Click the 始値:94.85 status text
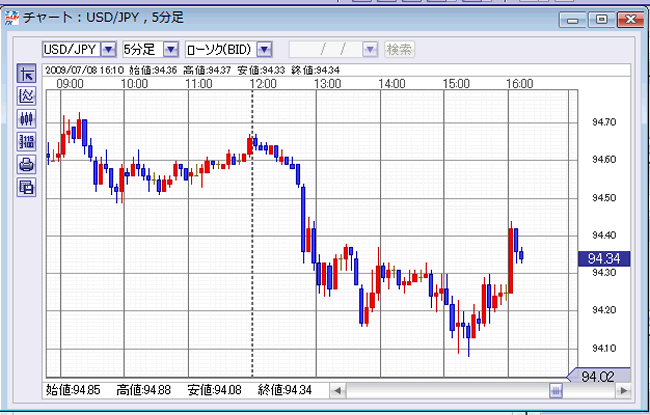The image size is (650, 415). pos(73,390)
